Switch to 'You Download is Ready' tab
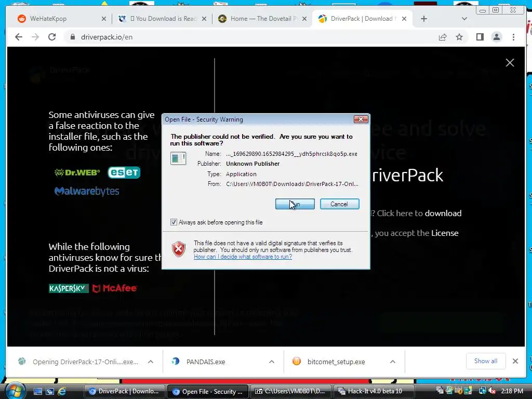The height and width of the screenshot is (399, 532). pos(163,19)
